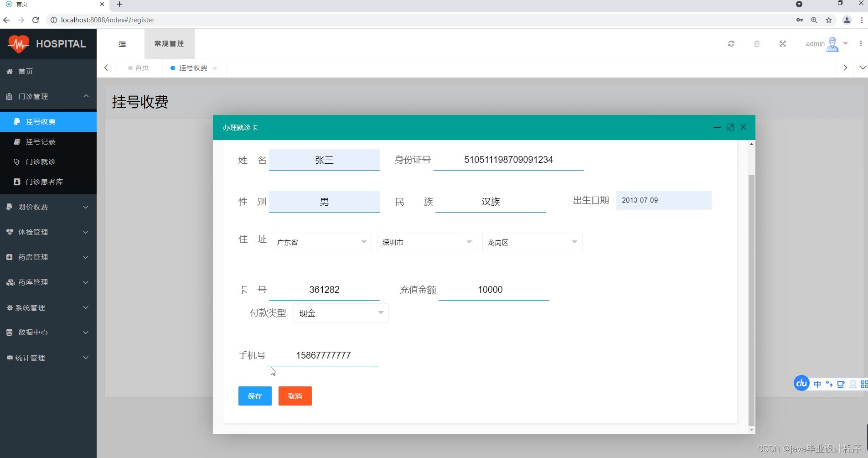The height and width of the screenshot is (458, 868).
Task: Close the 办理就诊卡 dialog
Action: (744, 127)
